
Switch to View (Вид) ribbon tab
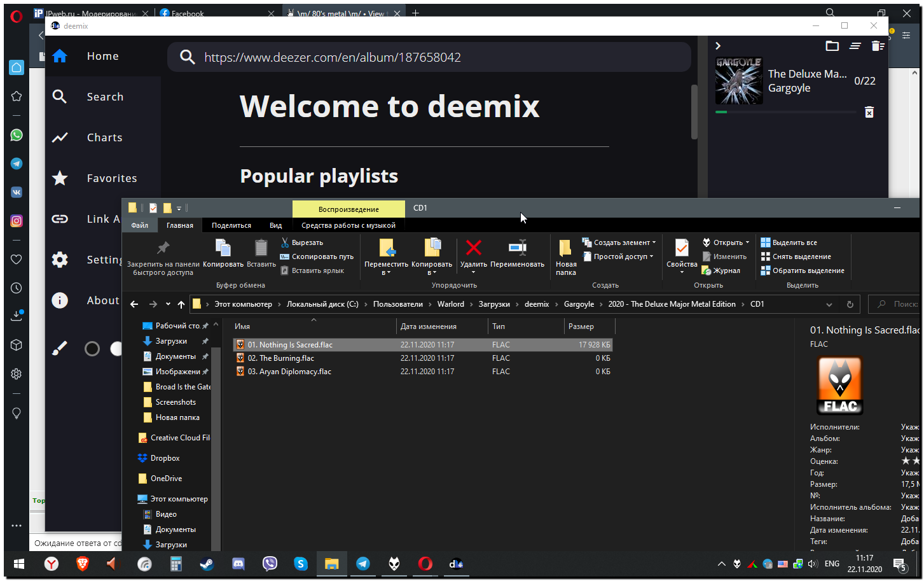[x=275, y=225]
